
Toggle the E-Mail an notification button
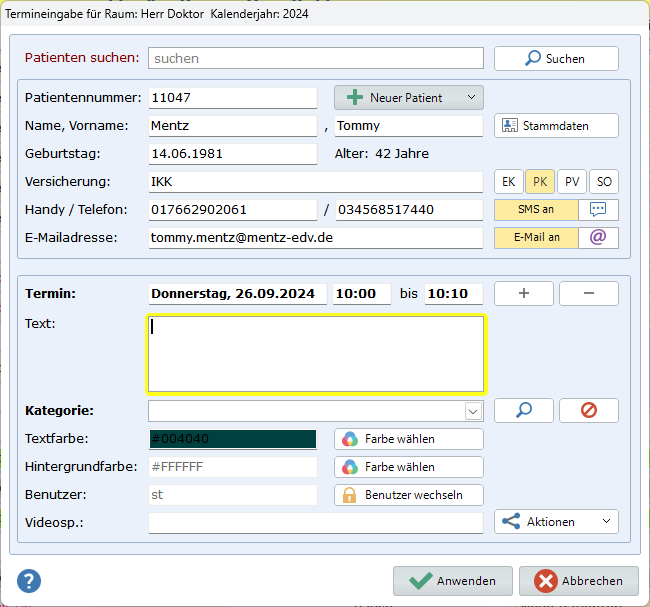click(537, 238)
